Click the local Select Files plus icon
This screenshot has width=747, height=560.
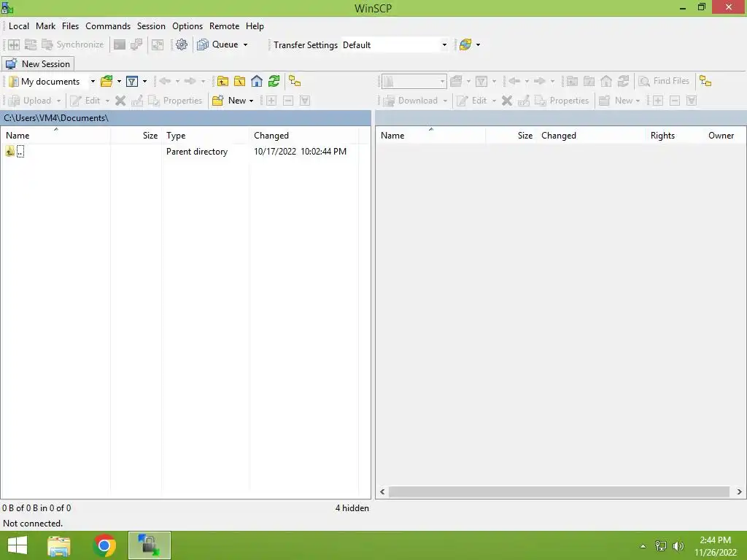[x=271, y=101]
